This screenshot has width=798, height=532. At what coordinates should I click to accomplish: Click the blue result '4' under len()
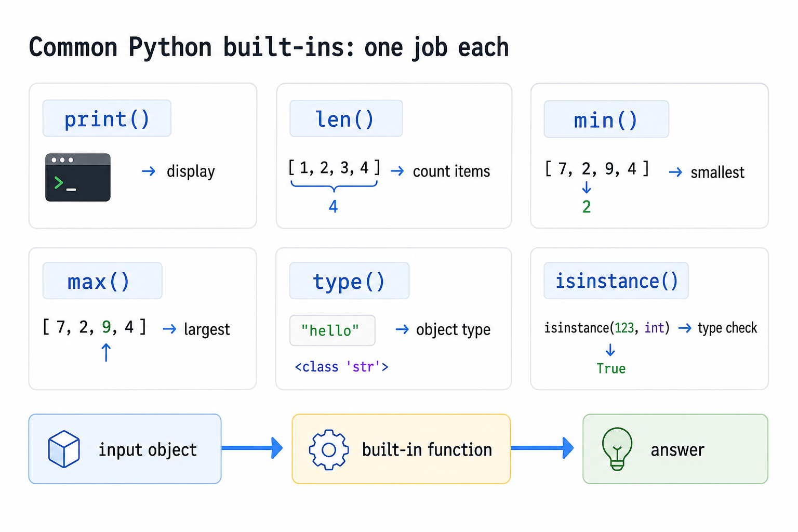pyautogui.click(x=334, y=207)
